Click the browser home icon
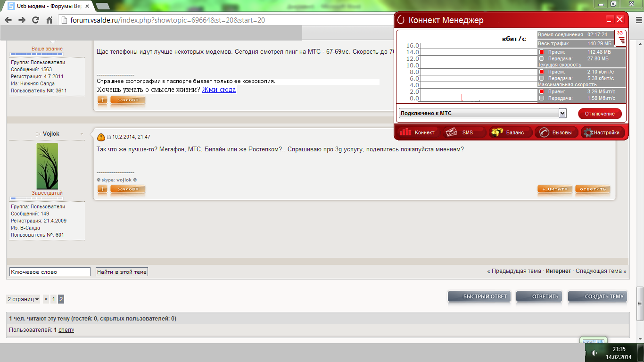Image resolution: width=644 pixels, height=362 pixels. pos(49,20)
